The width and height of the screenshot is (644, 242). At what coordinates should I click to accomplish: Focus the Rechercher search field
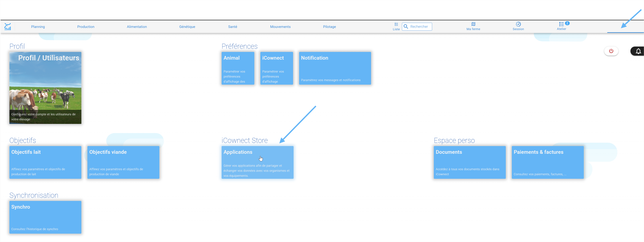click(417, 27)
